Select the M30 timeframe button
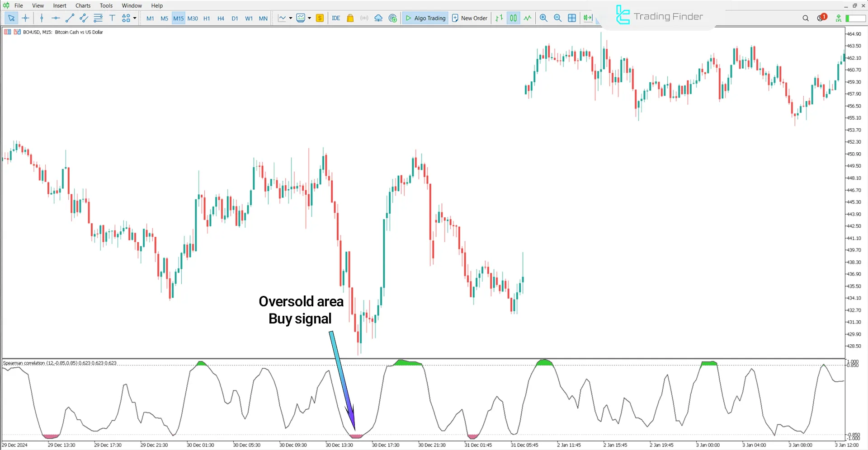The image size is (868, 450). click(193, 18)
